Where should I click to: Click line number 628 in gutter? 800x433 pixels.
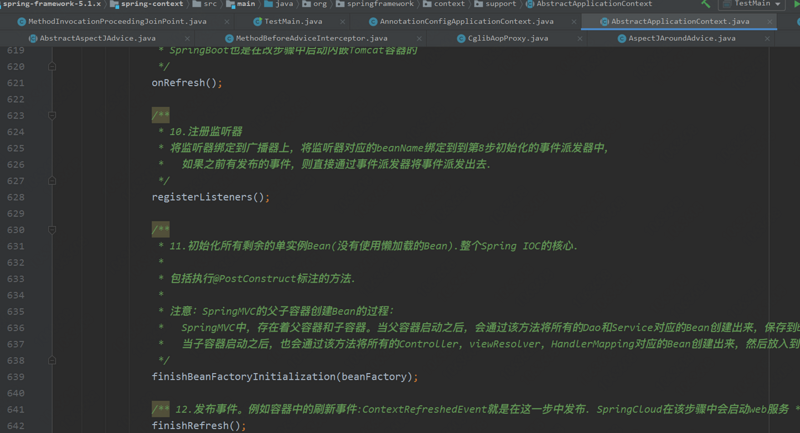16,197
